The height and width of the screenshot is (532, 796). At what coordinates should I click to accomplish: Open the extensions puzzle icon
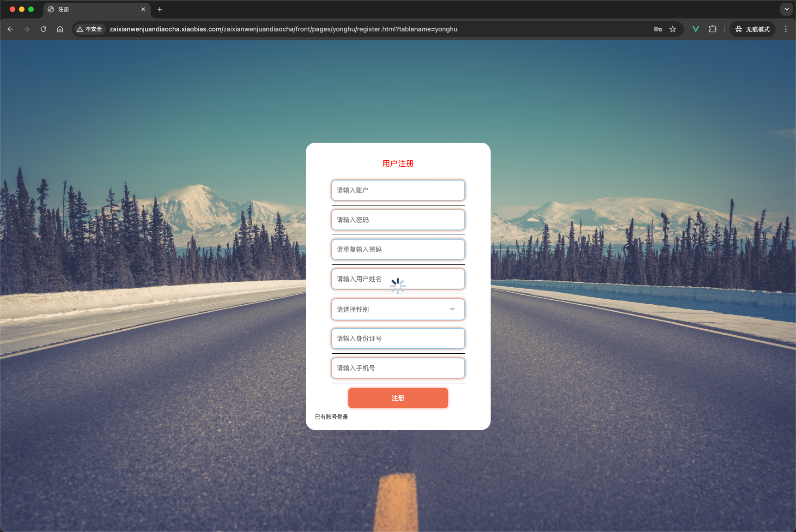[712, 29]
